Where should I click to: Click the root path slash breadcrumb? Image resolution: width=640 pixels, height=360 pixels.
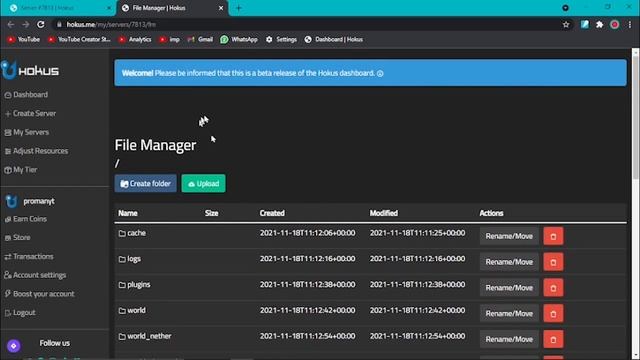point(117,164)
